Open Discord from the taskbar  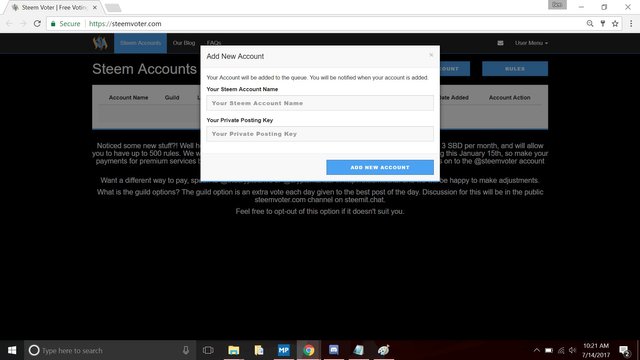[333, 350]
